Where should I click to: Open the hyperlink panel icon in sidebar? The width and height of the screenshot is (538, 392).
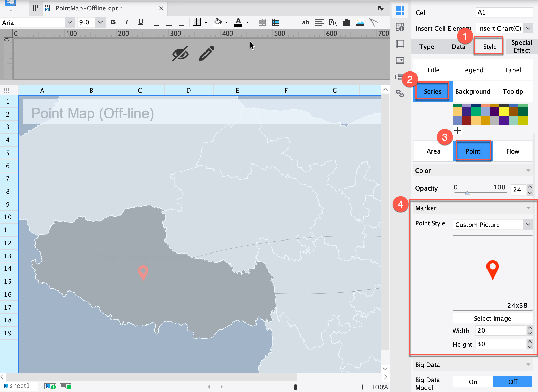[400, 93]
